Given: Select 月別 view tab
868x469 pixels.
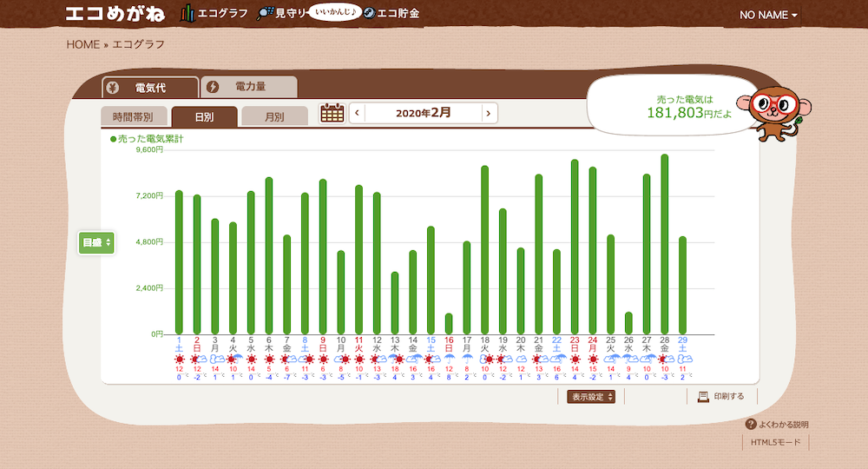Looking at the screenshot, I should [x=274, y=117].
